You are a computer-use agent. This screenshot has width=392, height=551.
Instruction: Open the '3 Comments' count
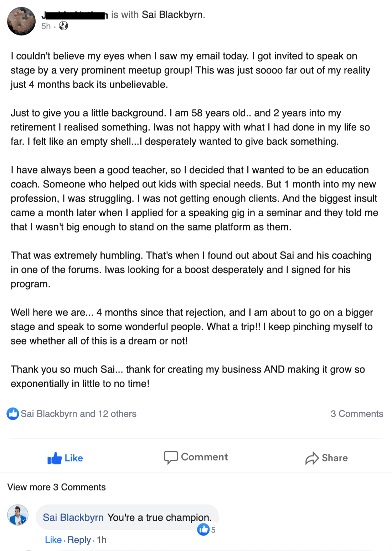tap(357, 414)
